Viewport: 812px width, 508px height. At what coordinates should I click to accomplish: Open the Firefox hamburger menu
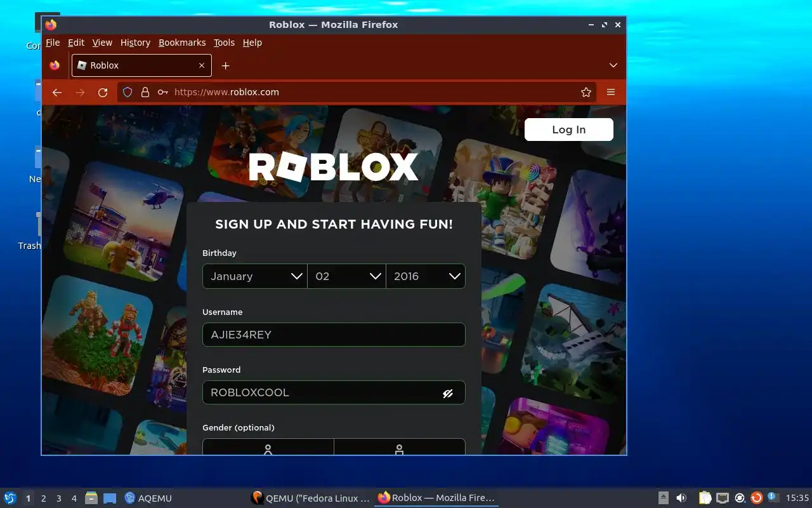pos(611,92)
